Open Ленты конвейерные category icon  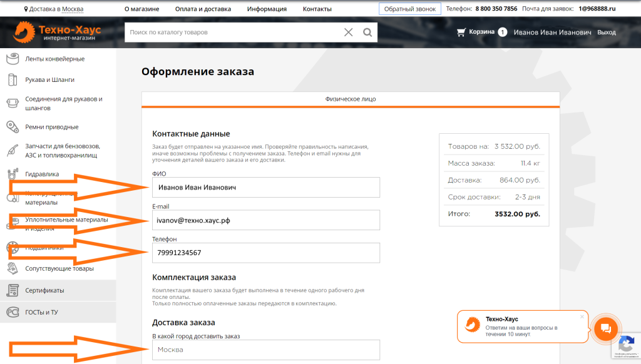(13, 59)
